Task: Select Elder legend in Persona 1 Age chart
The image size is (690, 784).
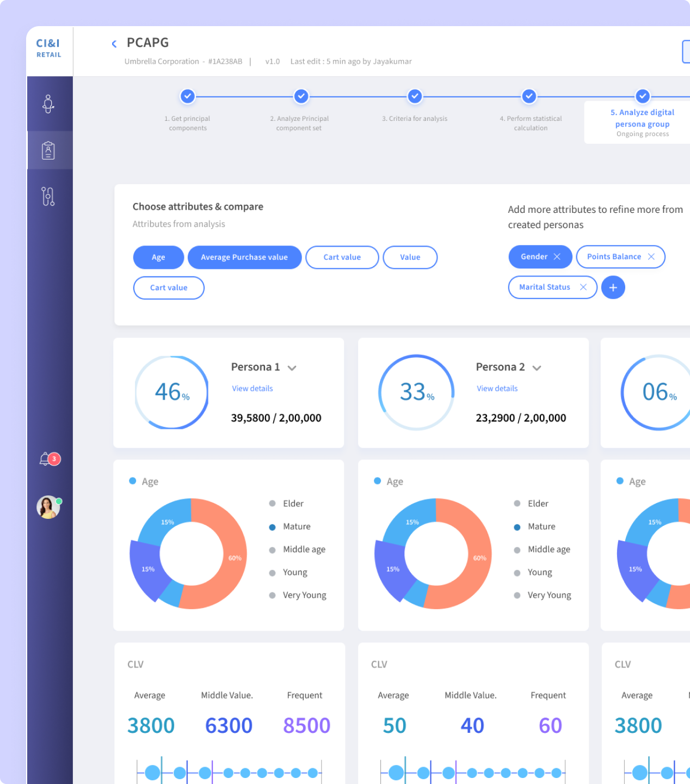Action: pos(287,504)
